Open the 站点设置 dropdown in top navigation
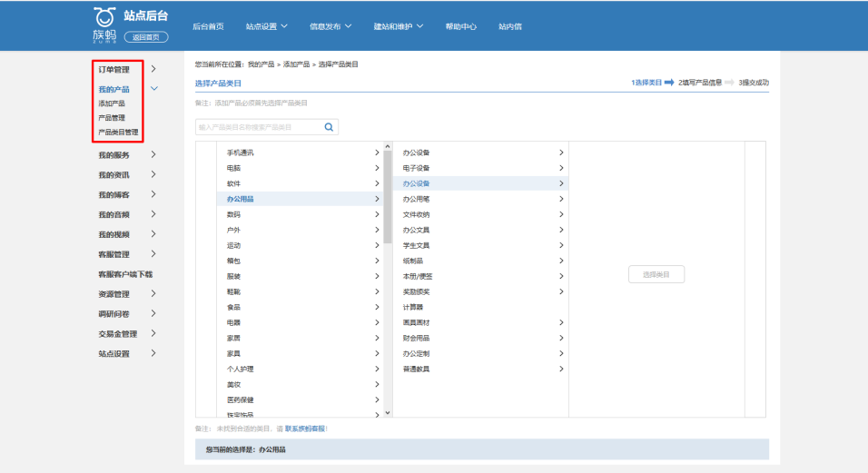Viewport: 868px width, 473px height. (266, 26)
